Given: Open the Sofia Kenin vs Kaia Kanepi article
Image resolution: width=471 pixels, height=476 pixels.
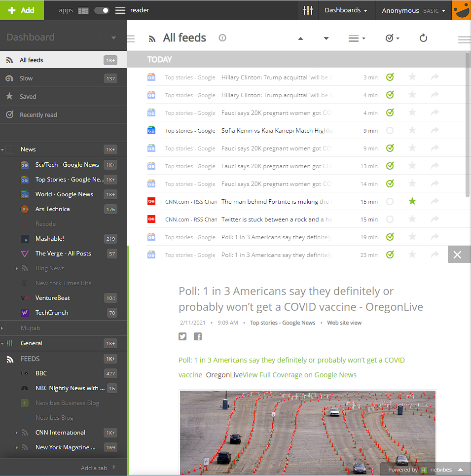Looking at the screenshot, I should (x=277, y=131).
